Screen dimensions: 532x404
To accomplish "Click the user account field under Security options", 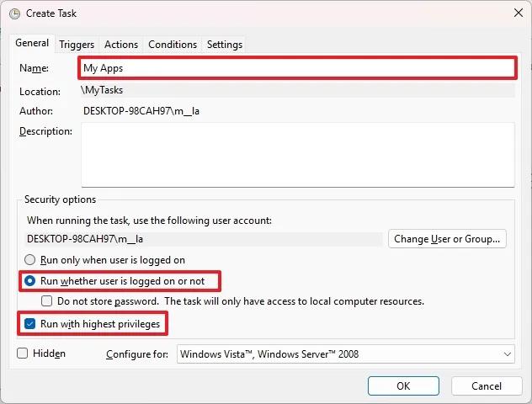I will point(204,239).
